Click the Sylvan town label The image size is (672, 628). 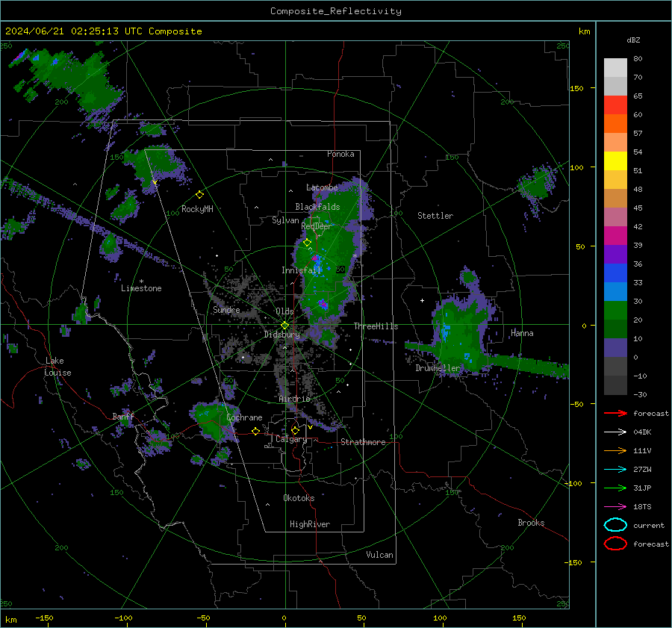tap(285, 220)
